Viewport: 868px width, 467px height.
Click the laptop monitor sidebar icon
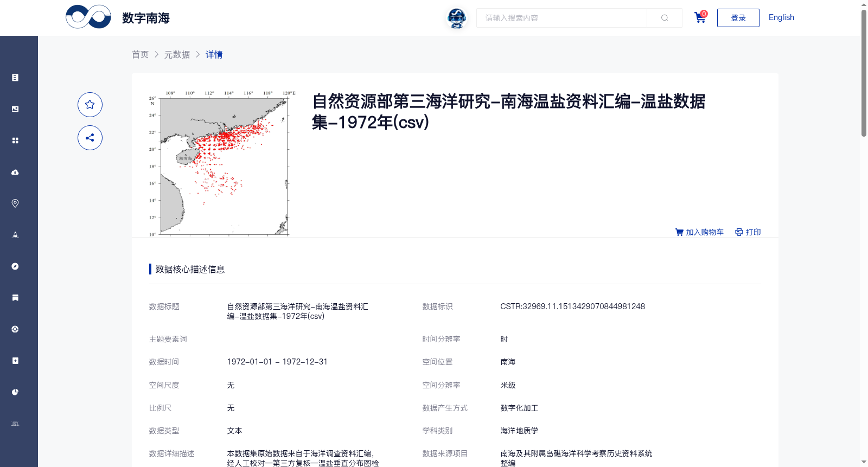pos(15,424)
